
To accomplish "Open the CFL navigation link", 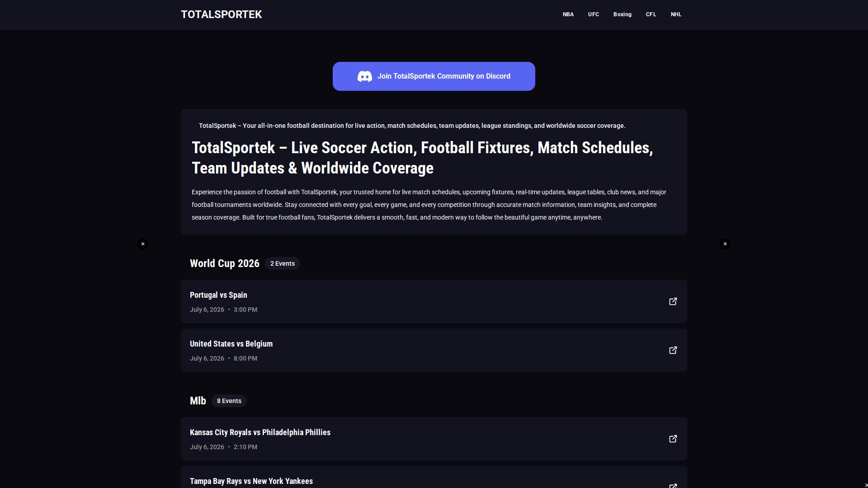I will pyautogui.click(x=651, y=14).
